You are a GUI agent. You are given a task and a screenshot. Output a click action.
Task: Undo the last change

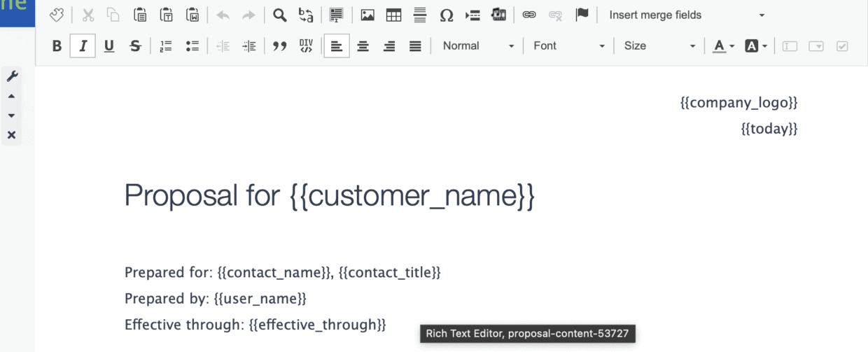click(x=223, y=15)
